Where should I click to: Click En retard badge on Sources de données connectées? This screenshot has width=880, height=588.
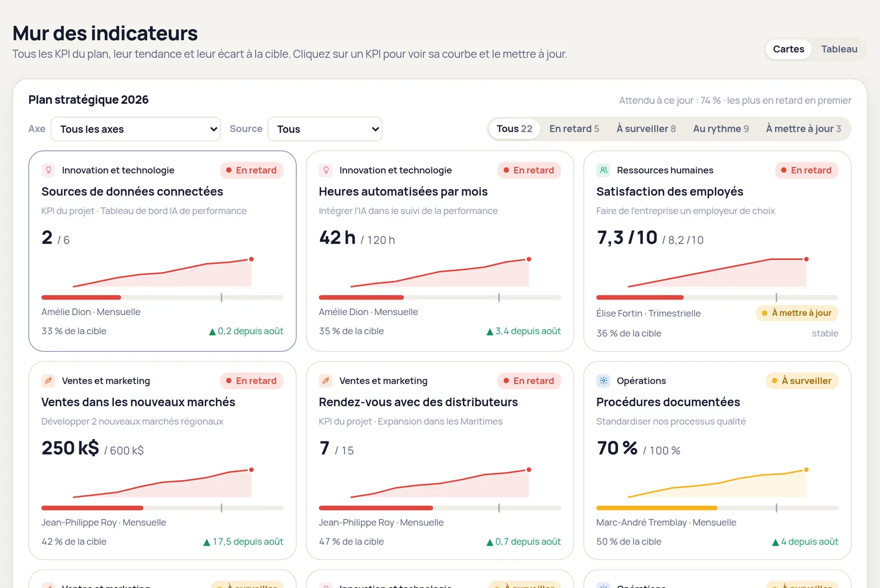click(252, 170)
